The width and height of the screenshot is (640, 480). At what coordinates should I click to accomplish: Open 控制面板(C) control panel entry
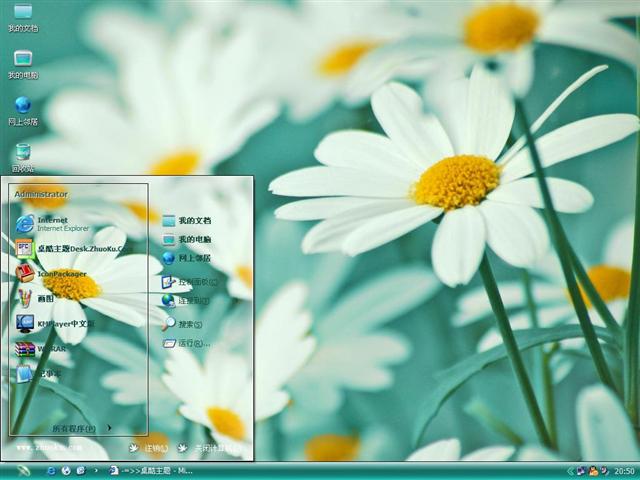coord(189,282)
